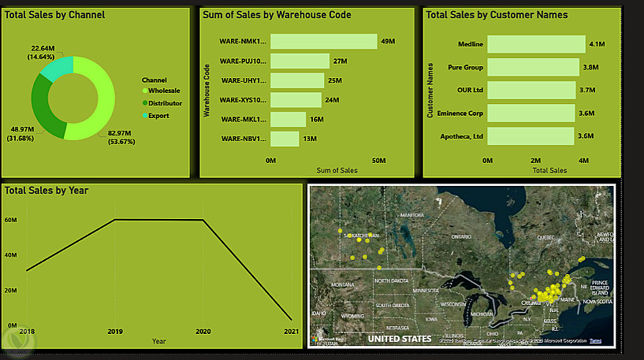The image size is (644, 360).
Task: Click the Sum of Sales axis title
Action: pos(337,170)
